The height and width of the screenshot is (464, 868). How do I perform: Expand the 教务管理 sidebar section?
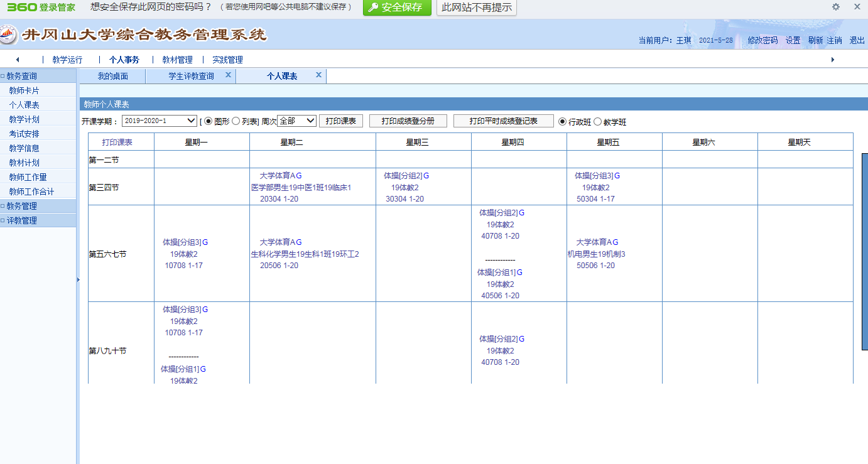[22, 206]
